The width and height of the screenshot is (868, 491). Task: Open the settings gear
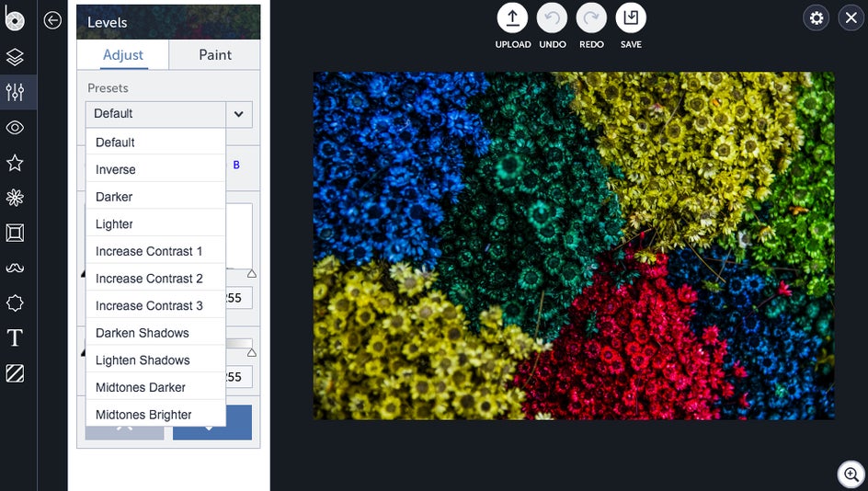[x=816, y=18]
